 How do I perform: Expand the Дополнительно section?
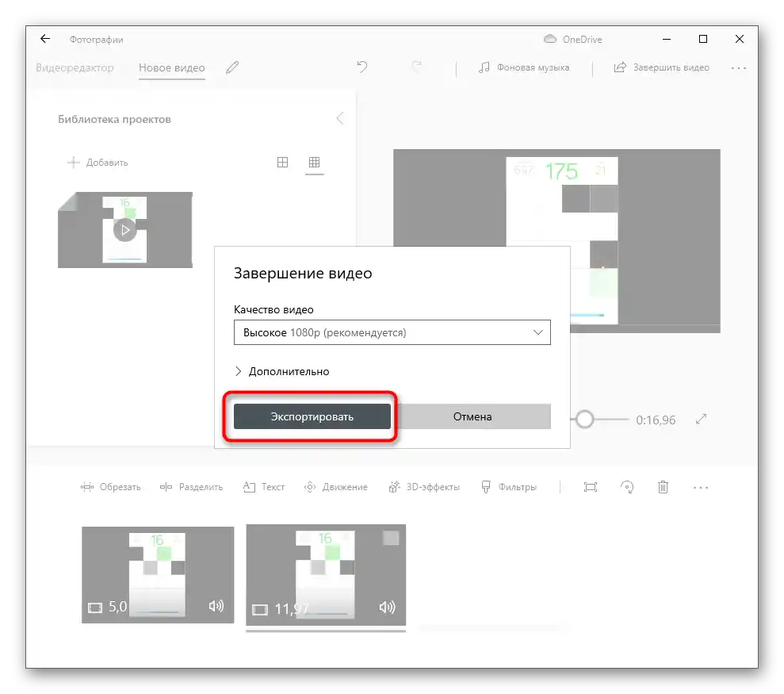(282, 371)
